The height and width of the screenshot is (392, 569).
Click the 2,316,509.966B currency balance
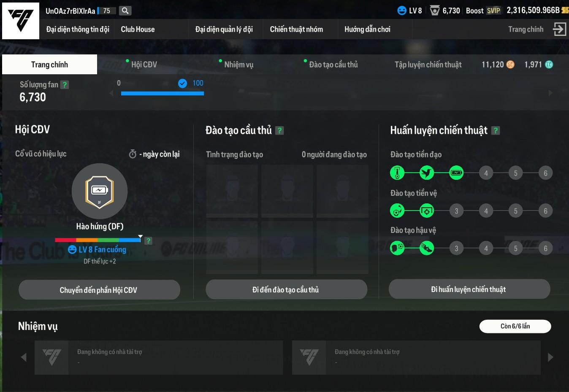point(533,10)
